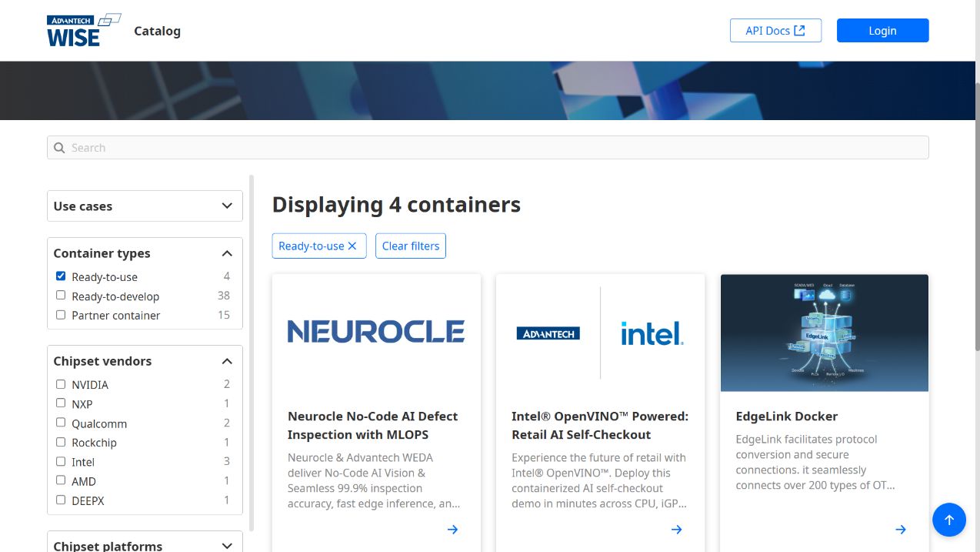Viewport: 980px width, 552px height.
Task: Click the main page vertical scrollbar
Action: [976, 216]
